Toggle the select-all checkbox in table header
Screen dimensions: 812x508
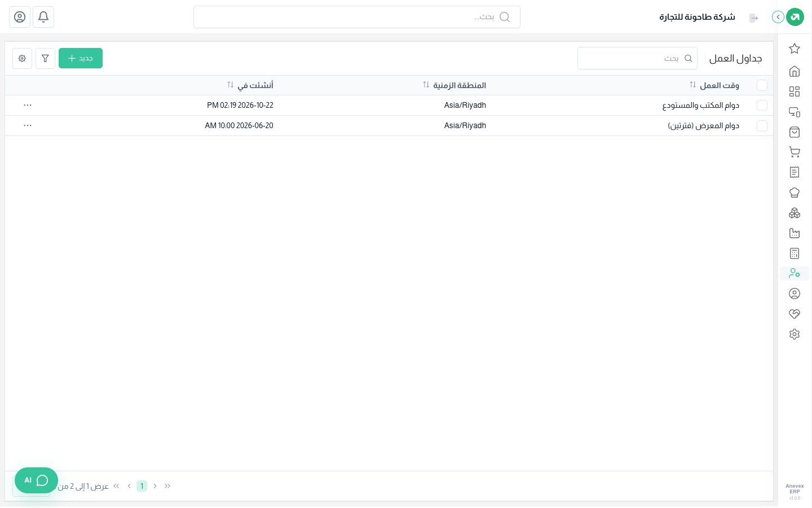point(762,85)
